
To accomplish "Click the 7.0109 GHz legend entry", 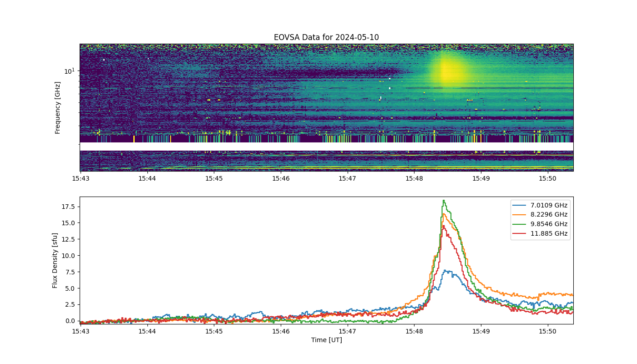I will pyautogui.click(x=541, y=205).
